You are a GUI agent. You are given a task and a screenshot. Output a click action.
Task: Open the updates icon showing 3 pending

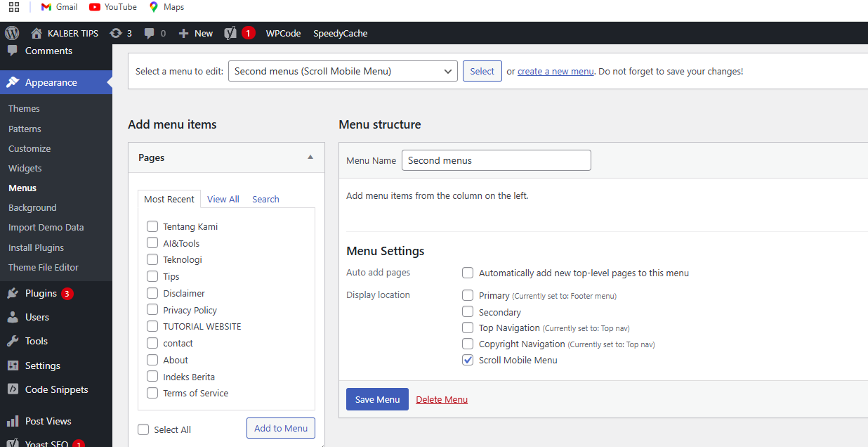coord(117,33)
